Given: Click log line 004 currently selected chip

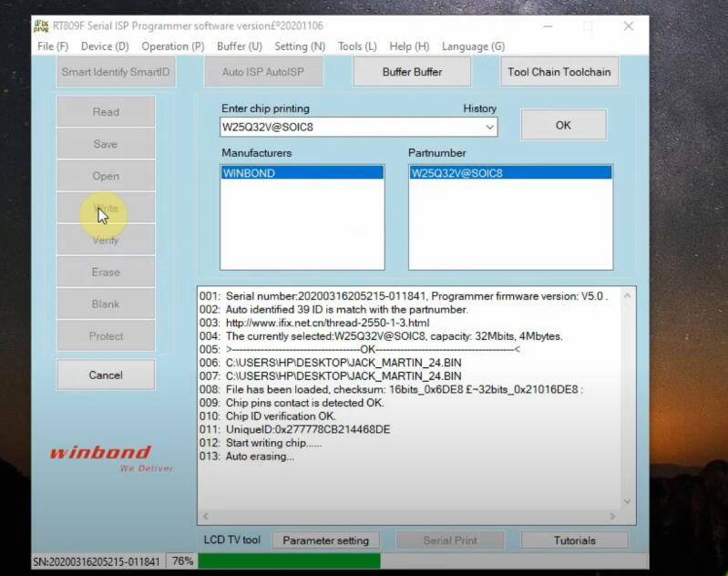Looking at the screenshot, I should tap(381, 336).
